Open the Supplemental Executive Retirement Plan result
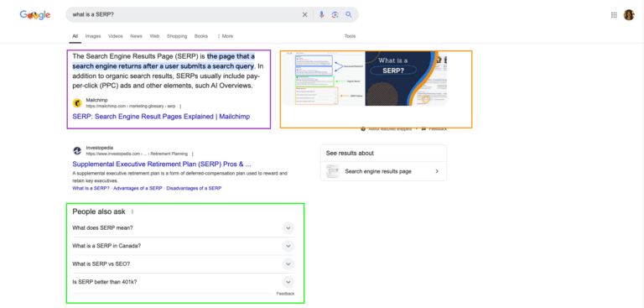This screenshot has width=644, height=308. [161, 164]
